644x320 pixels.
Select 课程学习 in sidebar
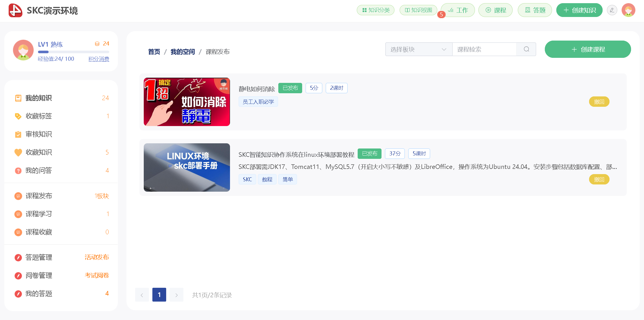pyautogui.click(x=39, y=214)
